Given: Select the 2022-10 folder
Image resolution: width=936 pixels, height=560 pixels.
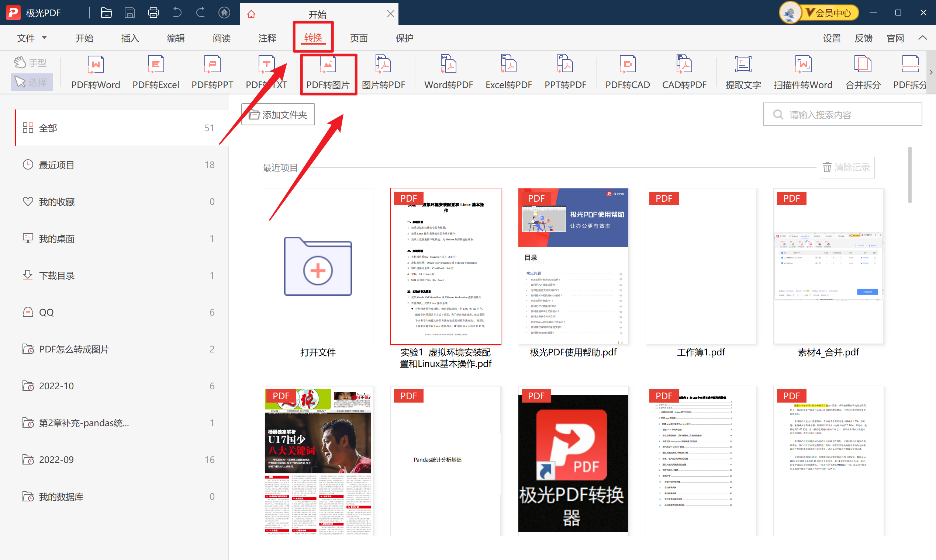Looking at the screenshot, I should 122,386.
